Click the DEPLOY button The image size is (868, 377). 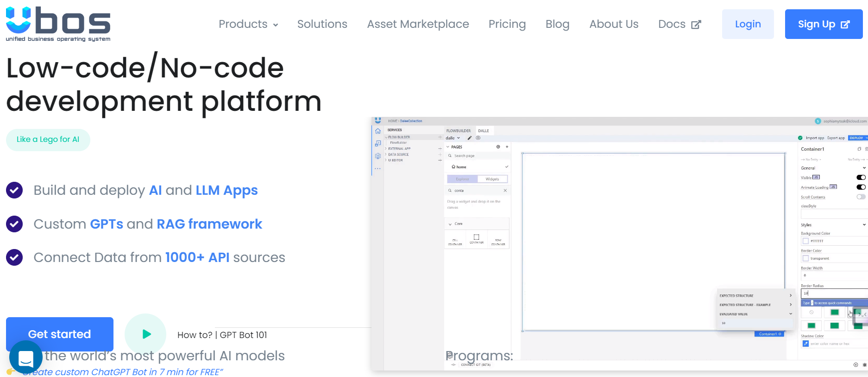(x=857, y=138)
